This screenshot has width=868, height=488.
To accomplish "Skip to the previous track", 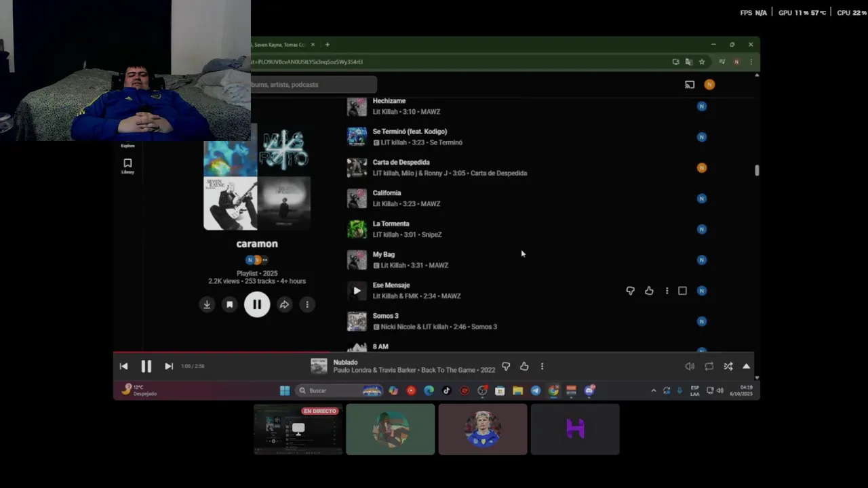I will (x=123, y=366).
